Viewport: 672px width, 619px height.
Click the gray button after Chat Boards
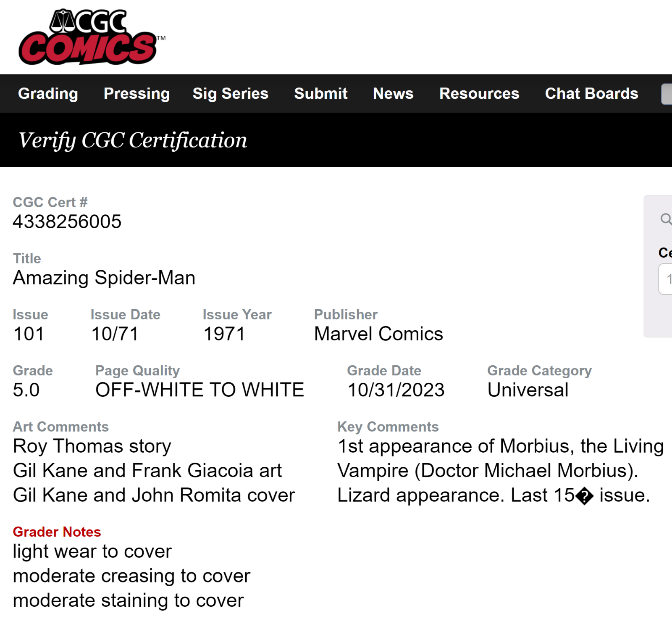click(x=667, y=94)
